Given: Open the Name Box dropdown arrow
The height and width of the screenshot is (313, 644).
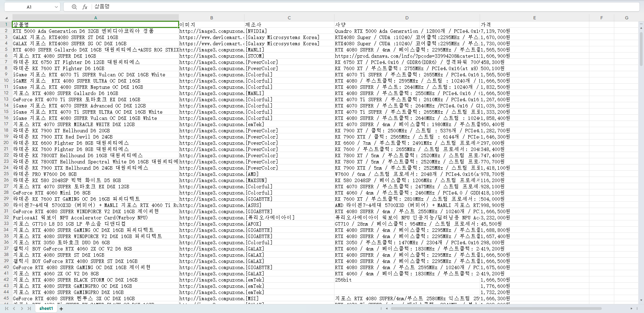Looking at the screenshot, I should pos(56,7).
